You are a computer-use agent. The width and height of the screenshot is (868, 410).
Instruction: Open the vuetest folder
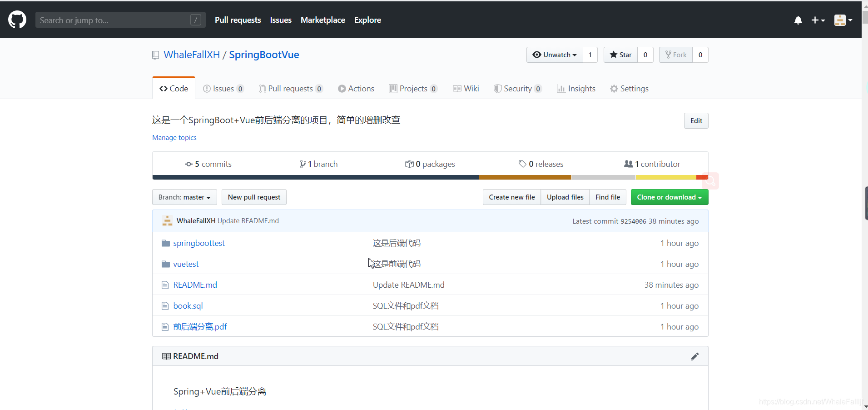[186, 264]
